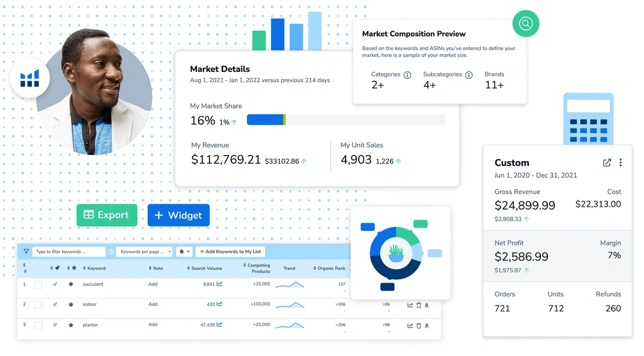Click the Subcategories info icon
The height and width of the screenshot is (356, 644).
[x=469, y=75]
